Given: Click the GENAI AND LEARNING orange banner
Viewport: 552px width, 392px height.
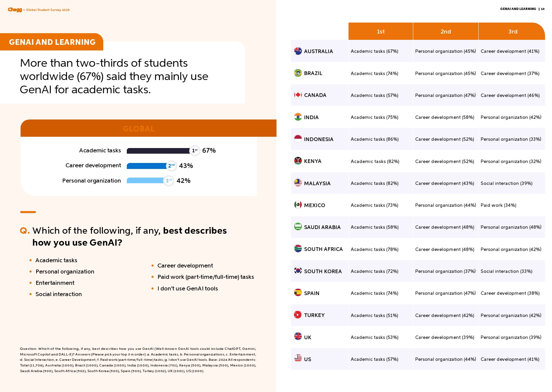Looking at the screenshot, I should [x=52, y=42].
